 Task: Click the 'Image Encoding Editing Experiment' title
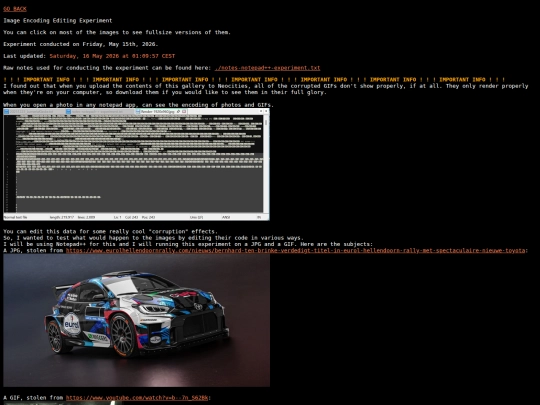58,21
